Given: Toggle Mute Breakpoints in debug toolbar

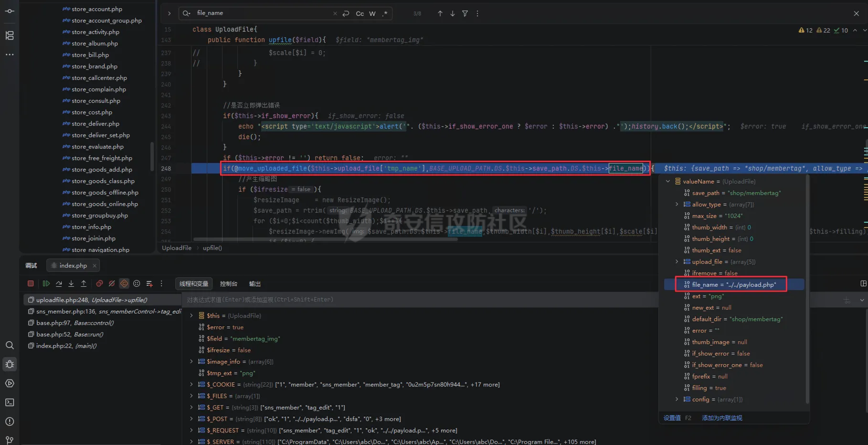Looking at the screenshot, I should click(112, 283).
